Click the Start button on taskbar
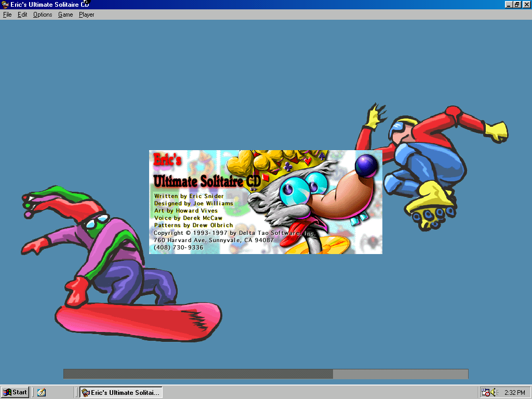This screenshot has height=399, width=532. click(15, 392)
